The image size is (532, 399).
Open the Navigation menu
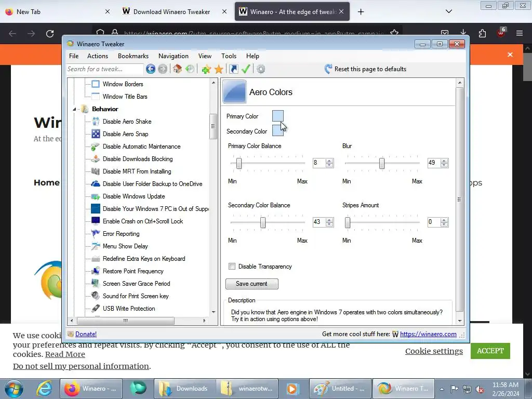click(174, 56)
